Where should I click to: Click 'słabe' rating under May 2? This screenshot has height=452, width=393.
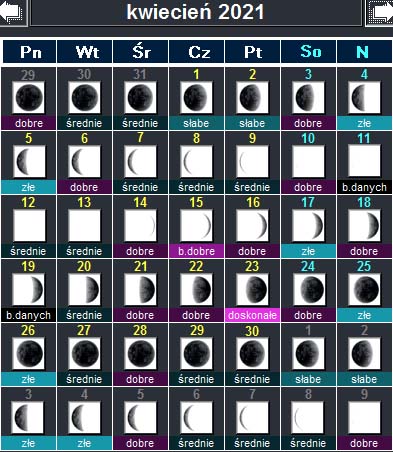point(364,379)
